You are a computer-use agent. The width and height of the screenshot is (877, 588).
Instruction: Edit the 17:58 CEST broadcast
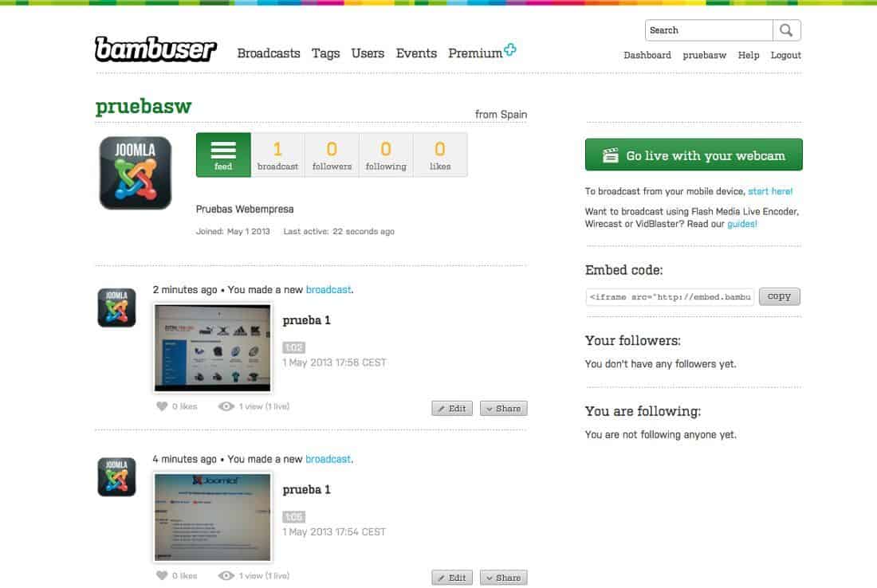452,409
